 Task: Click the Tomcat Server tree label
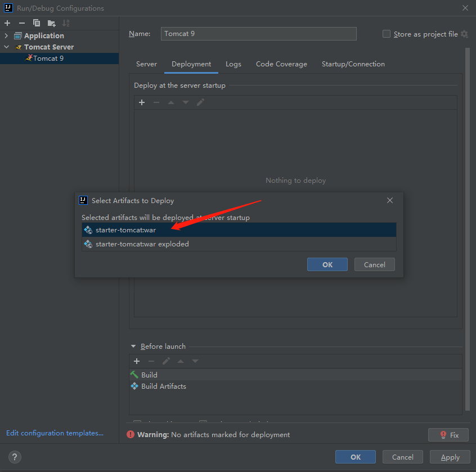(x=49, y=47)
